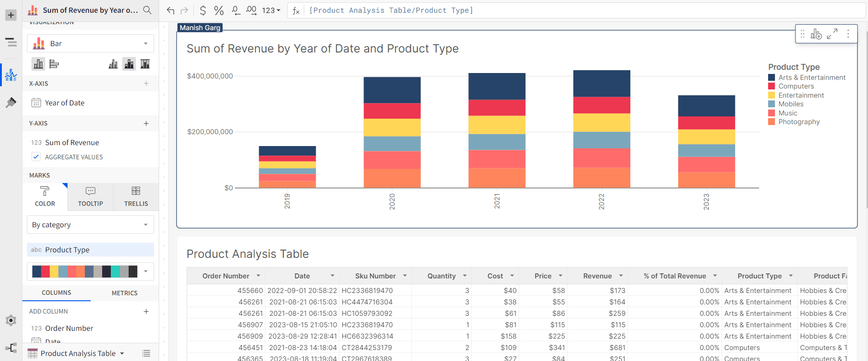This screenshot has height=361, width=868.
Task: Toggle Computers series in chart legend
Action: pos(796,86)
